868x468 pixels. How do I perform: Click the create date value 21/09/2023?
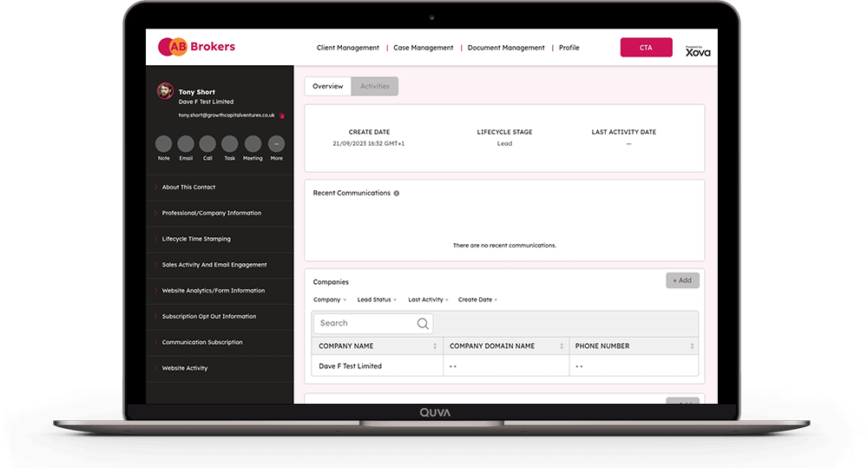(369, 143)
